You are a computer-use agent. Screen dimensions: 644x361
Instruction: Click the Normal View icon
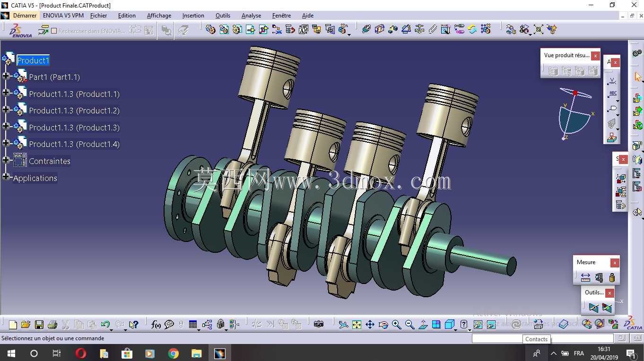click(423, 325)
